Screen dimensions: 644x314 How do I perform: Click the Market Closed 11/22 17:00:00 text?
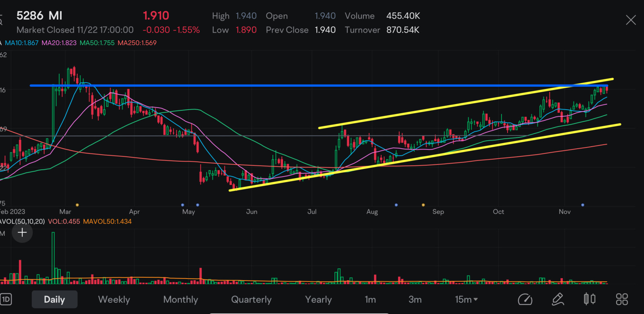[x=75, y=30]
